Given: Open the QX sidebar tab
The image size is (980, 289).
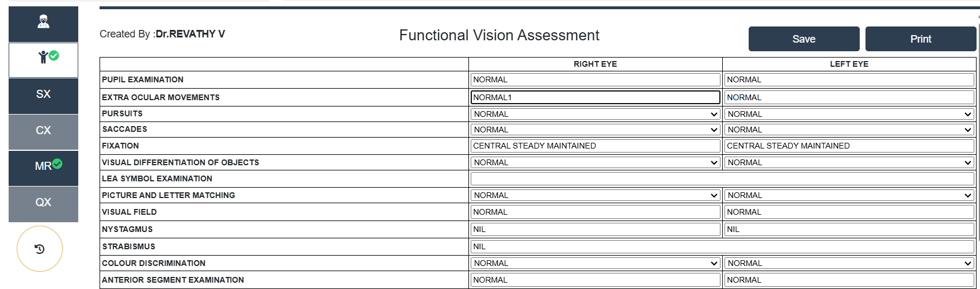Looking at the screenshot, I should click(43, 203).
